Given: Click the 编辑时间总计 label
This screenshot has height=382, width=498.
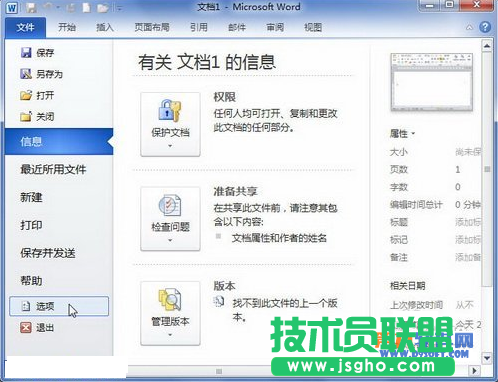Looking at the screenshot, I should (x=416, y=205).
